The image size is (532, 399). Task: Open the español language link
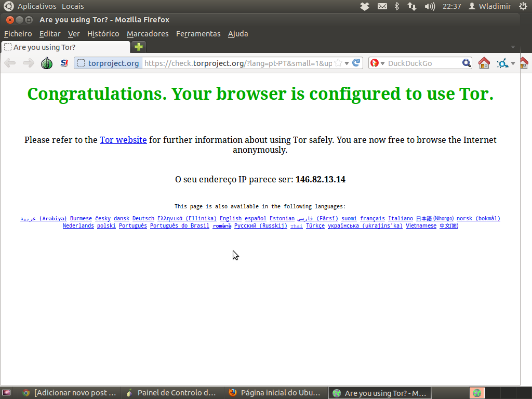tap(256, 219)
